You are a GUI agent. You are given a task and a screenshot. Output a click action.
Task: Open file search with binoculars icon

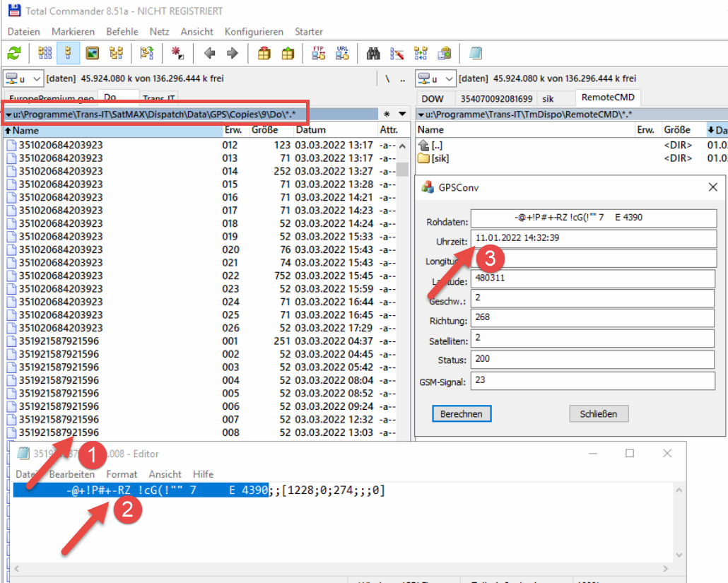click(373, 53)
